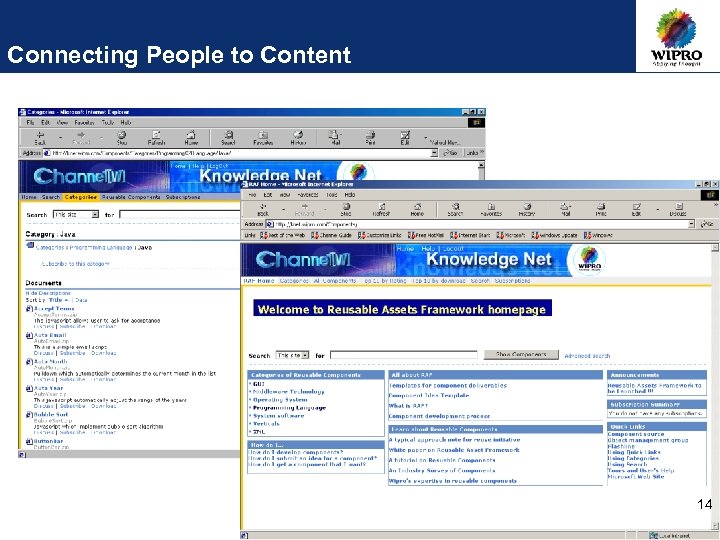
Task: Open Address bar dropdown in RAF Home window
Action: click(x=692, y=224)
